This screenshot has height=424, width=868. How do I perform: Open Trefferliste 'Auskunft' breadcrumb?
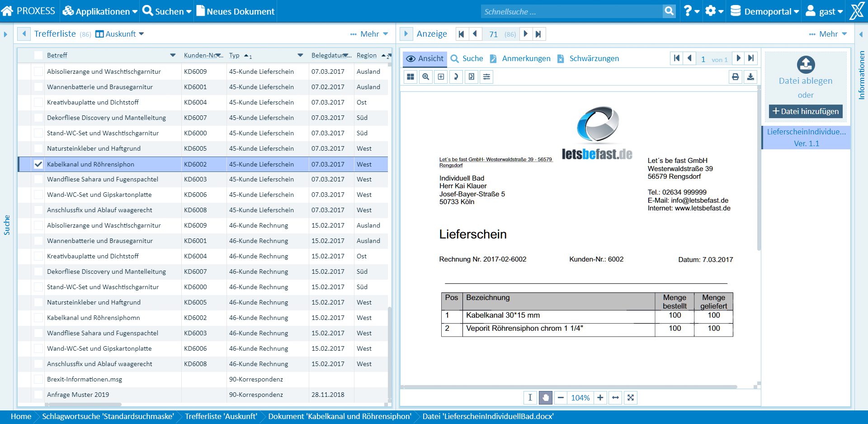click(x=221, y=416)
